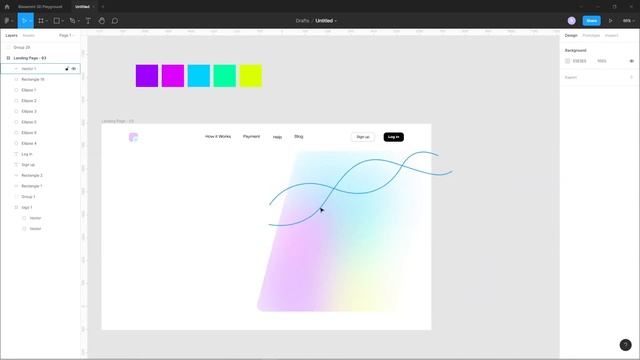Select the green color swatch on canvas
The width and height of the screenshot is (640, 360).
tap(225, 76)
